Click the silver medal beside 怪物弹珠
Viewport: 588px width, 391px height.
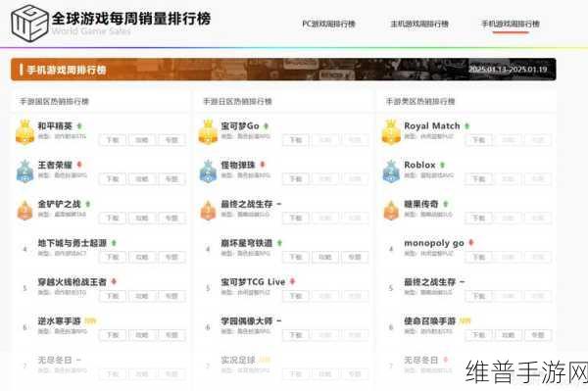point(208,171)
